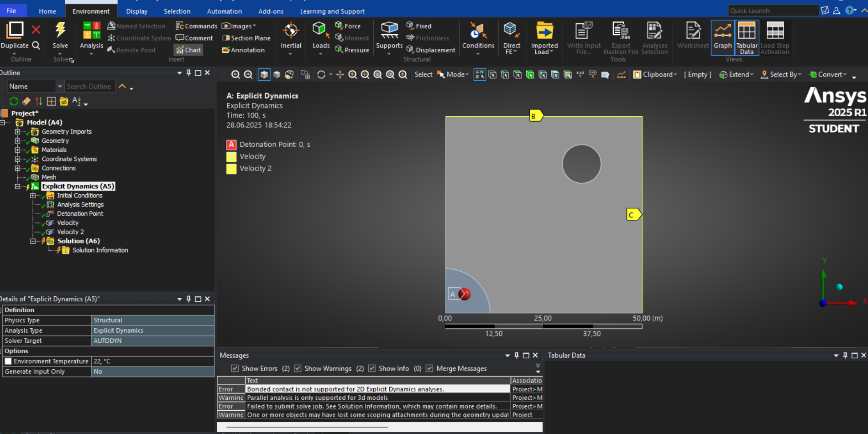Toggle the Show Errors checkbox
The height and width of the screenshot is (434, 868).
[235, 368]
